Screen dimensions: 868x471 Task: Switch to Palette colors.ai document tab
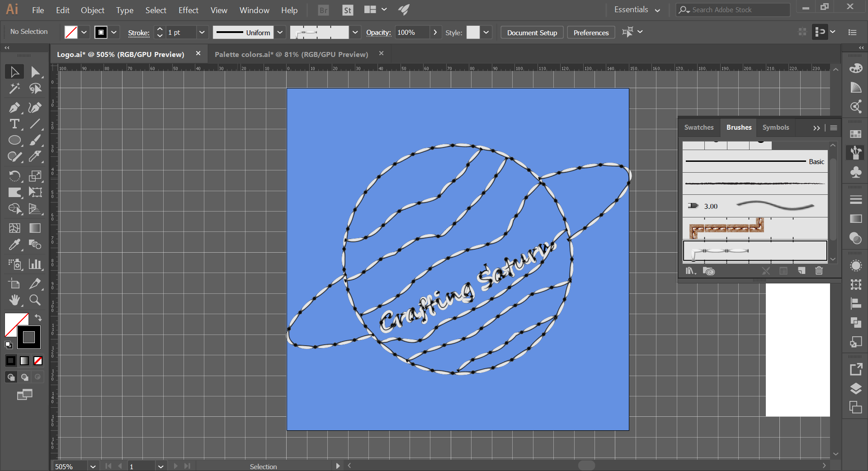tap(291, 54)
